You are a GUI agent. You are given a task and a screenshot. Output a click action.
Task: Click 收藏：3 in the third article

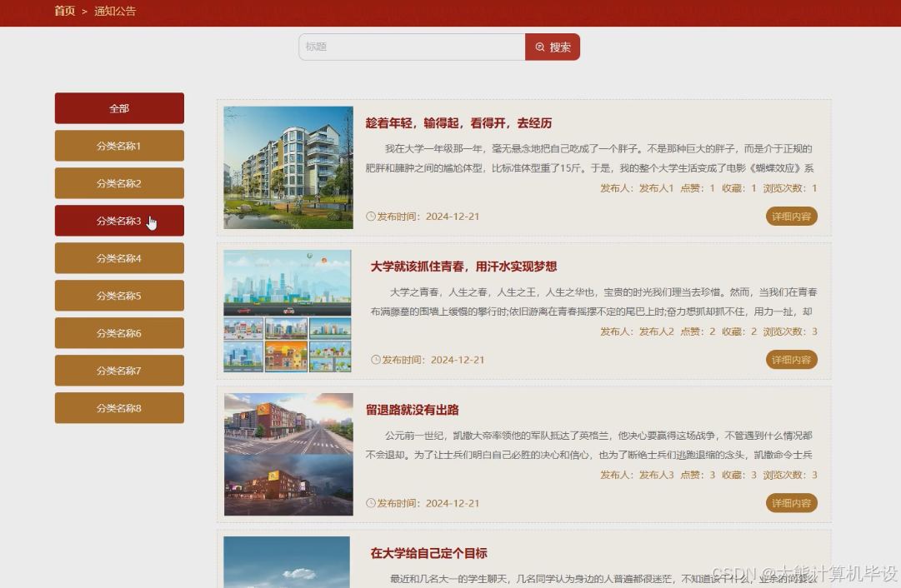click(x=739, y=475)
